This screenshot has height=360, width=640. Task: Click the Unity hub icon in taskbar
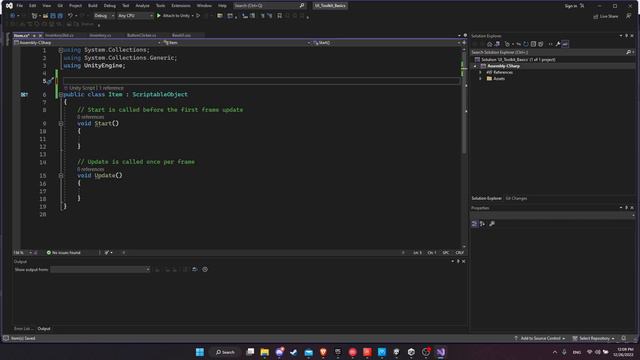pyautogui.click(x=411, y=352)
